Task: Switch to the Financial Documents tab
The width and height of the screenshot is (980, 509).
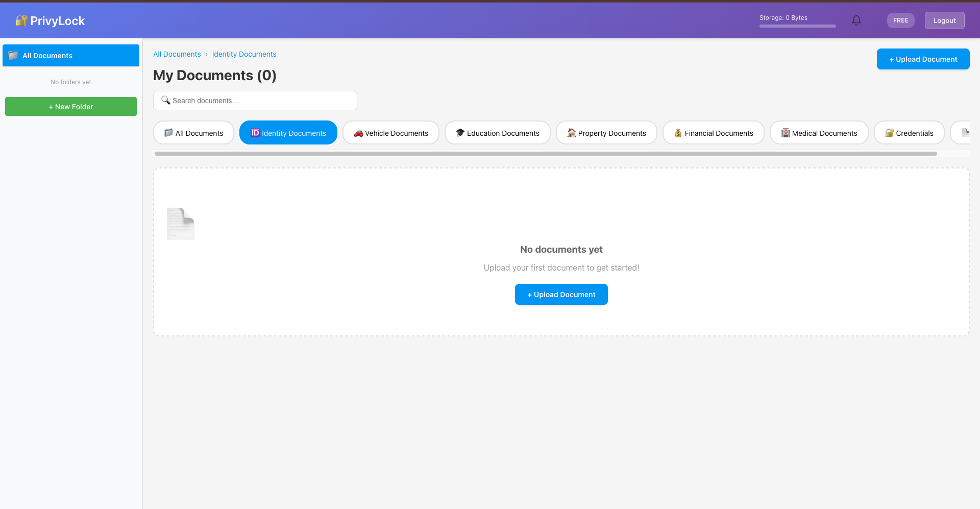Action: pyautogui.click(x=713, y=133)
